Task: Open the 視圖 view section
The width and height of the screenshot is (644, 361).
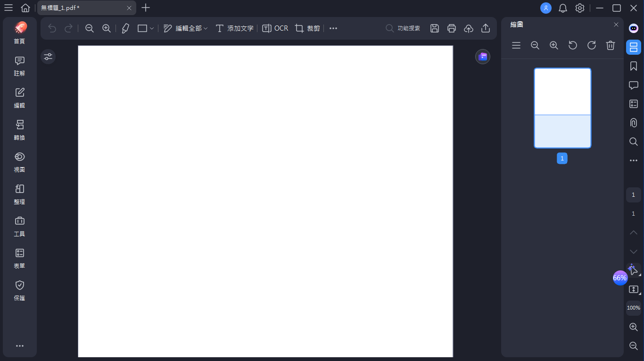Action: coord(20,162)
